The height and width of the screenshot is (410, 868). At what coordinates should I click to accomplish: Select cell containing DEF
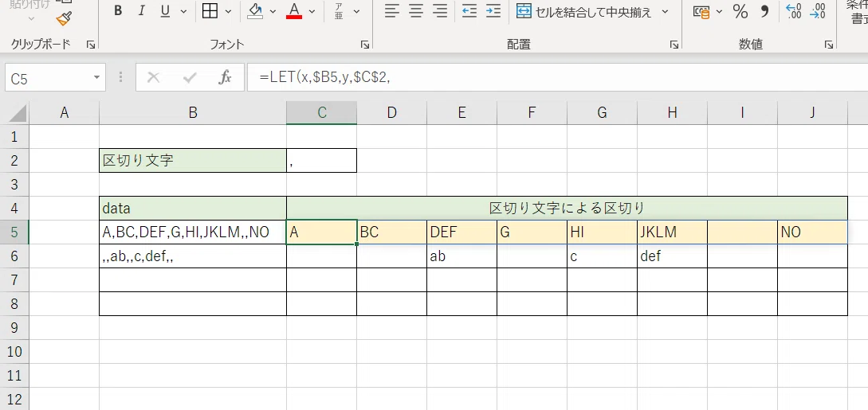(461, 232)
